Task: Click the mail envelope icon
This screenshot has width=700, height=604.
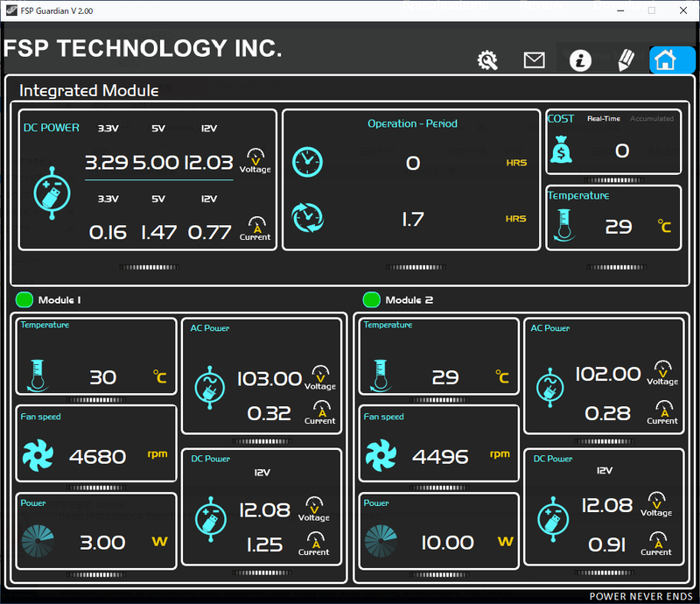Action: click(x=534, y=60)
